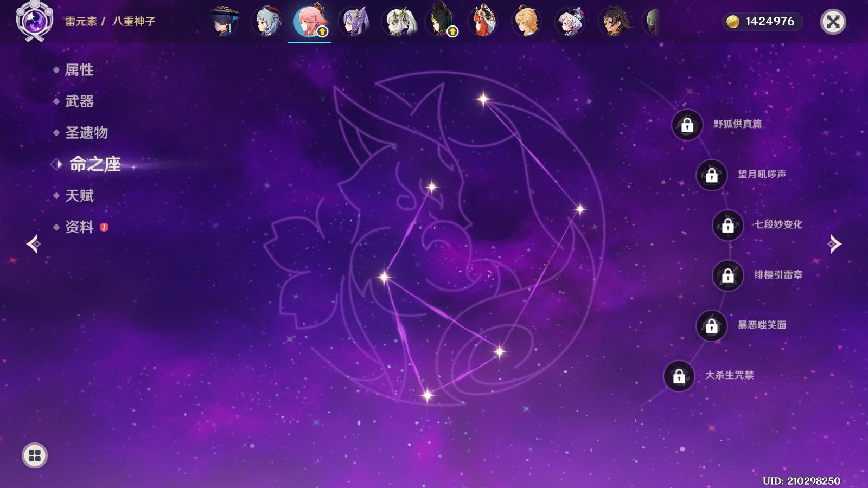Go to next character with right arrow
The height and width of the screenshot is (488, 868).
(834, 244)
